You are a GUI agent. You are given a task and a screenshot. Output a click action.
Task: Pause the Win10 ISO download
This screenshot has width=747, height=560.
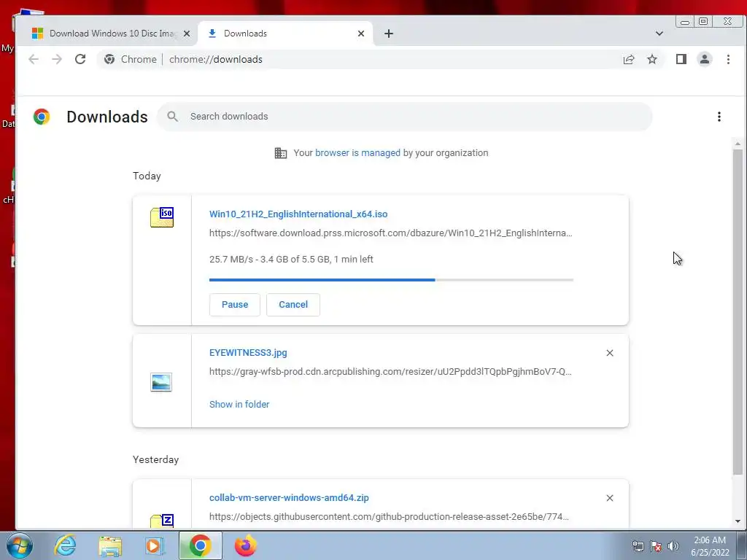[234, 305]
